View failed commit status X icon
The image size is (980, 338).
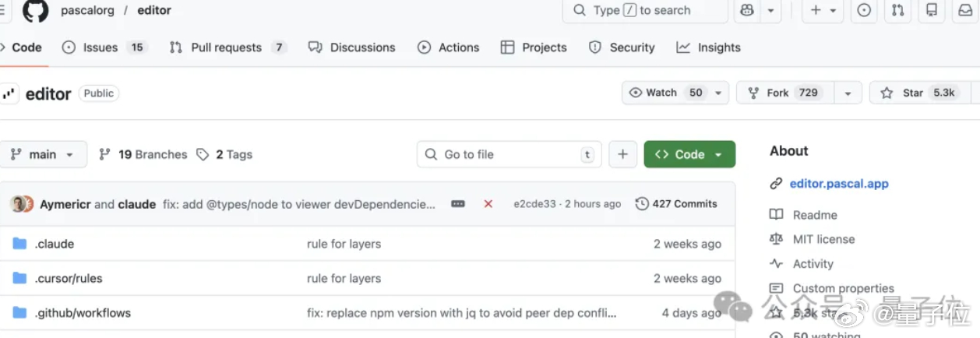coord(488,204)
